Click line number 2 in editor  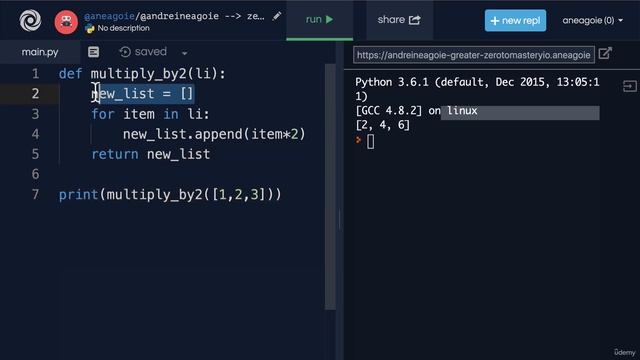[36, 94]
